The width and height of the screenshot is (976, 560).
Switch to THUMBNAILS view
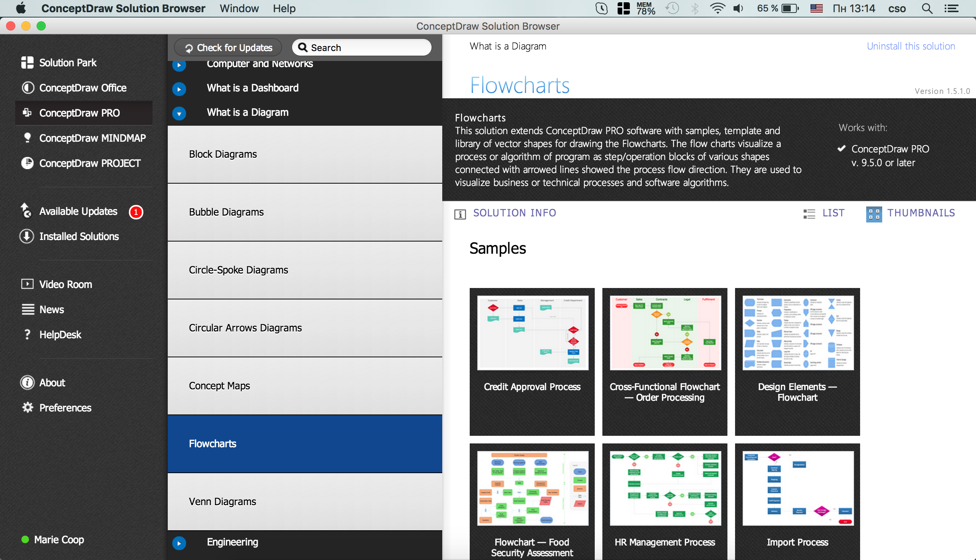click(x=921, y=213)
